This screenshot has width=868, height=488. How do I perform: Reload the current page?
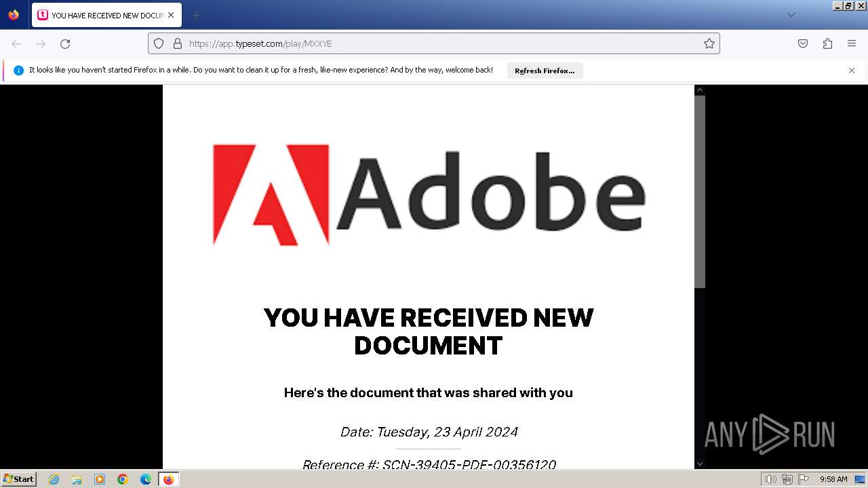coord(65,43)
